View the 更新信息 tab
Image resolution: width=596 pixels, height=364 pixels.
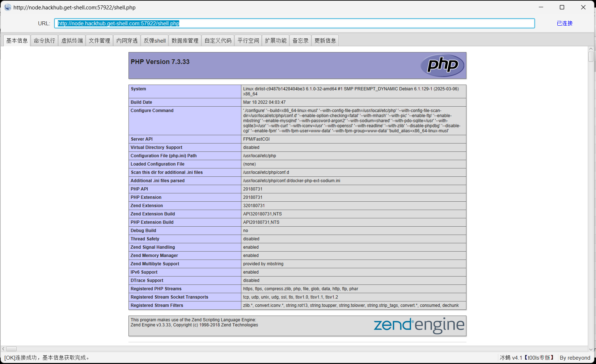325,40
